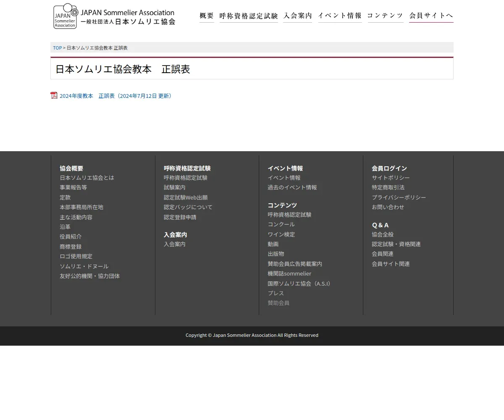Open 会員関連 Q&A link

point(383,254)
